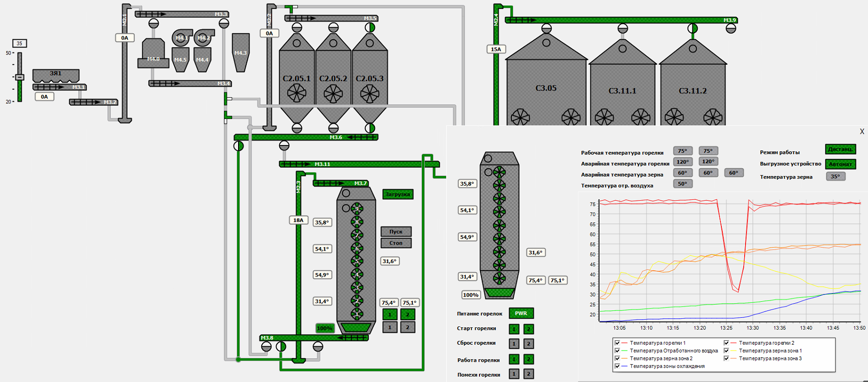Screen dimensions: 868x382
Task: Click the M4.0 machine
Action: pos(153,53)
